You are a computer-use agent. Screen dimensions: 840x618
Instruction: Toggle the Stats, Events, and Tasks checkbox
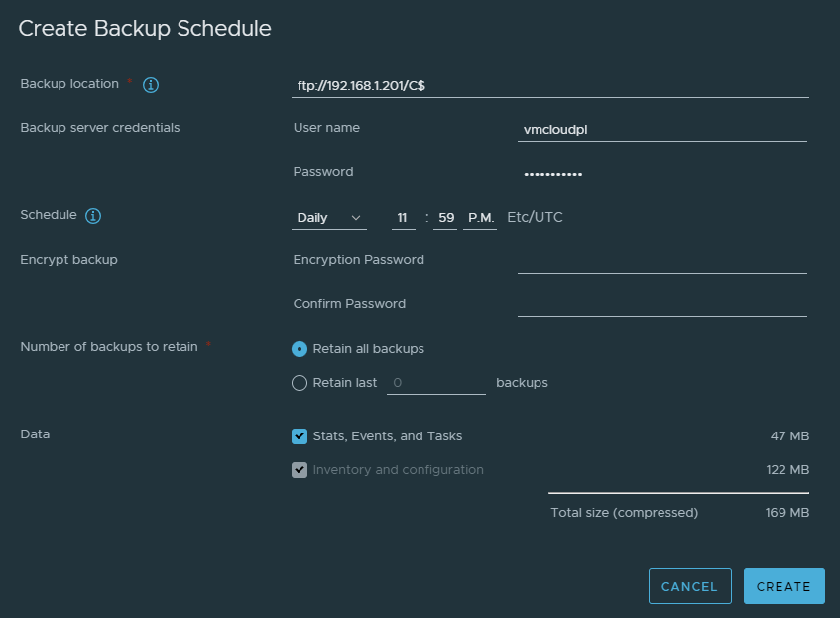[300, 436]
